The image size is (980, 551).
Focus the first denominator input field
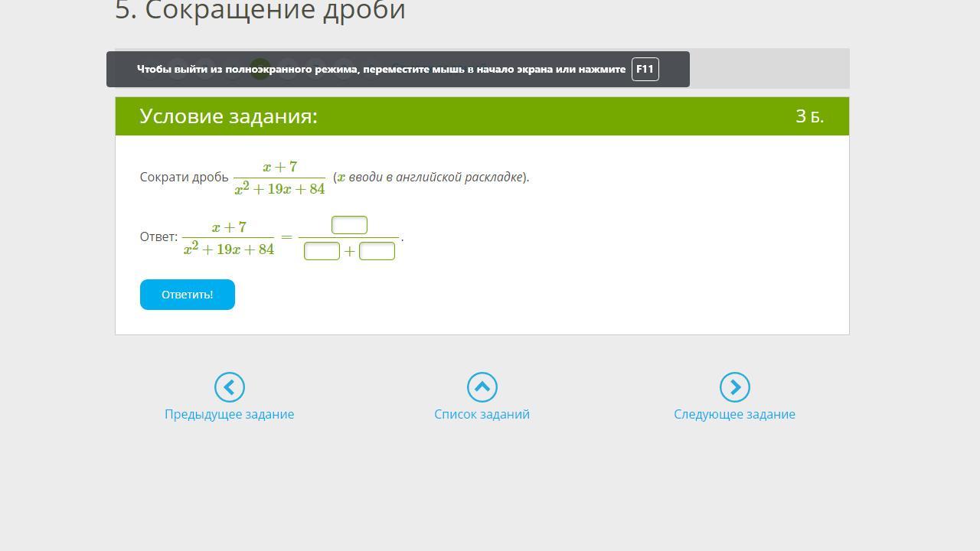tap(322, 251)
